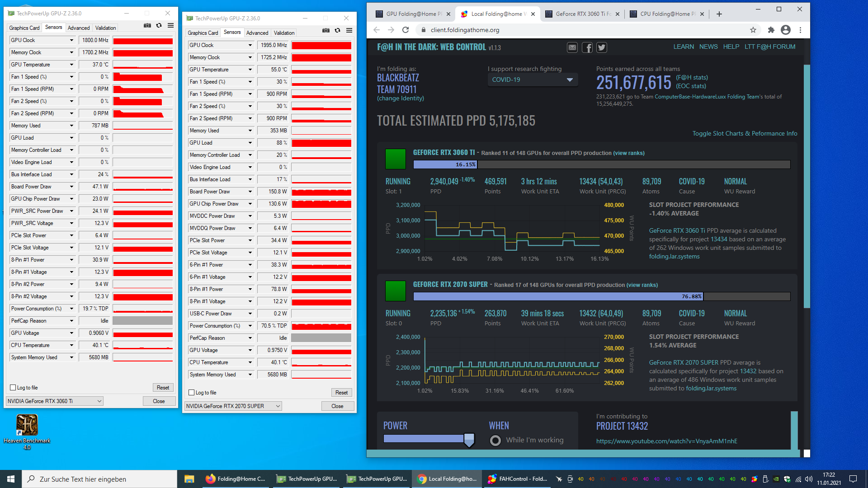This screenshot has height=488, width=868.
Task: Open the GPU Load sensor dropdown in right window
Action: pos(250,143)
